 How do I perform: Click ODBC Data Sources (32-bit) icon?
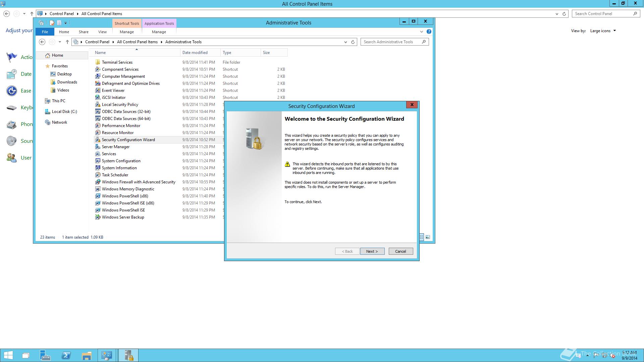tap(98, 111)
